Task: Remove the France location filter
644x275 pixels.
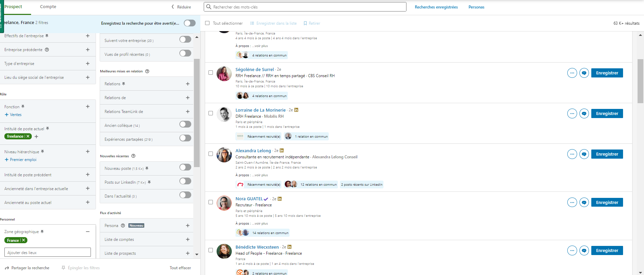Action: tap(24, 240)
